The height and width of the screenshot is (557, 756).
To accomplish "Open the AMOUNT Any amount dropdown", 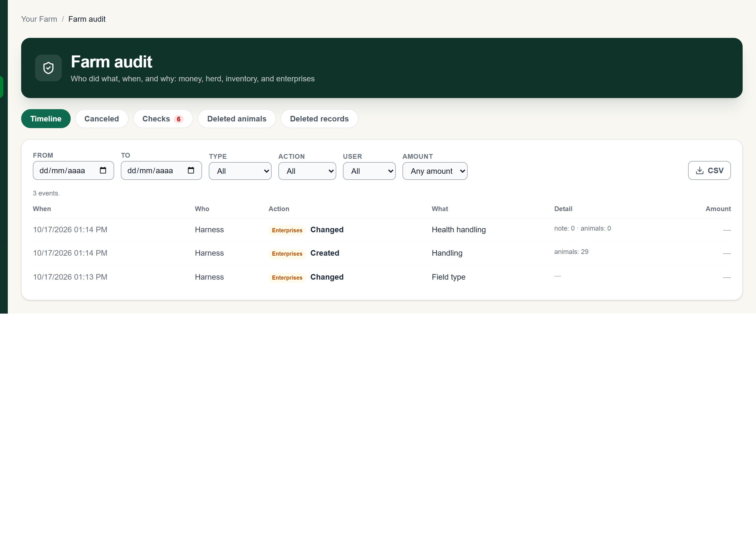I will tap(435, 171).
